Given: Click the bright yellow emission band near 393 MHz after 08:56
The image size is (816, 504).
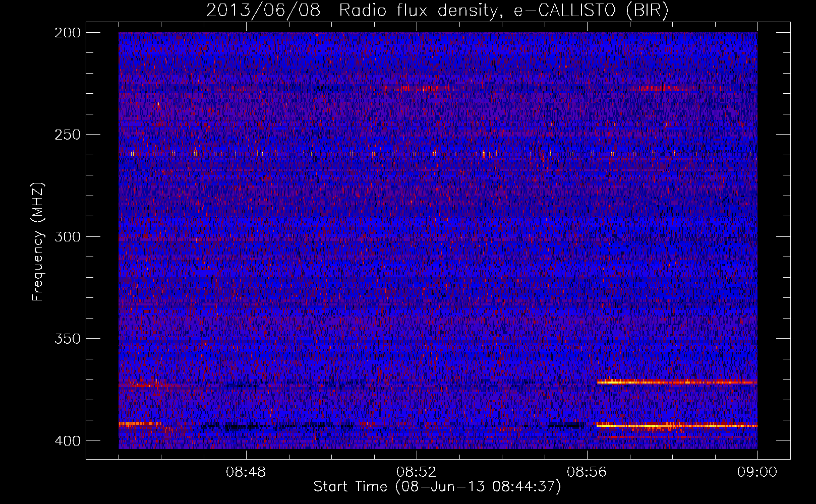Looking at the screenshot, I should 677,426.
